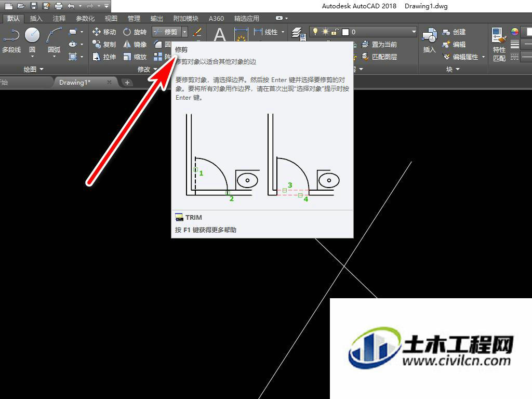Image resolution: width=532 pixels, height=399 pixels.
Task: Select the Arc (圆弧) tool
Action: (54, 41)
